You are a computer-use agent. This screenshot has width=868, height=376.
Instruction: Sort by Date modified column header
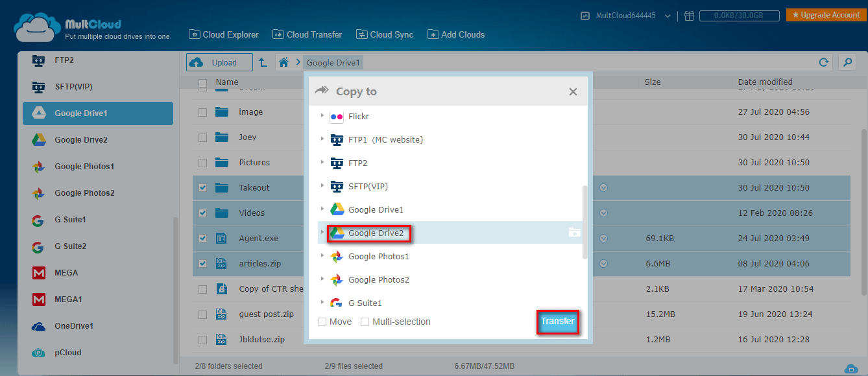click(765, 82)
